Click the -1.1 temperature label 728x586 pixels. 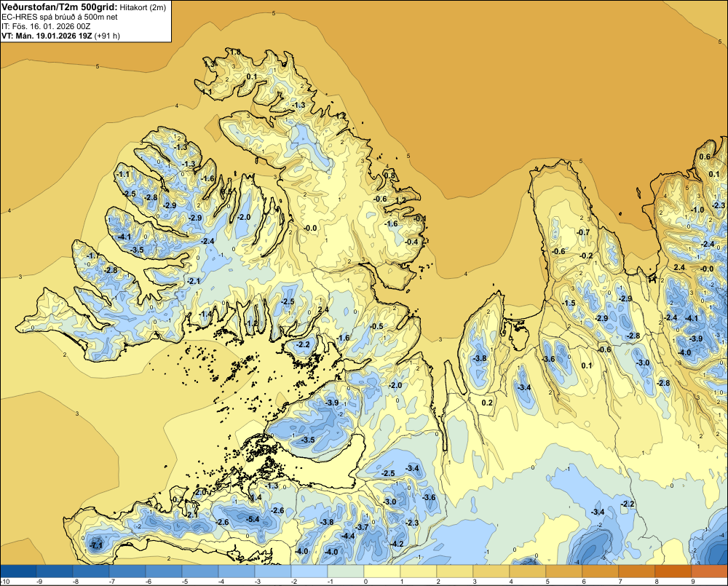[x=124, y=174]
